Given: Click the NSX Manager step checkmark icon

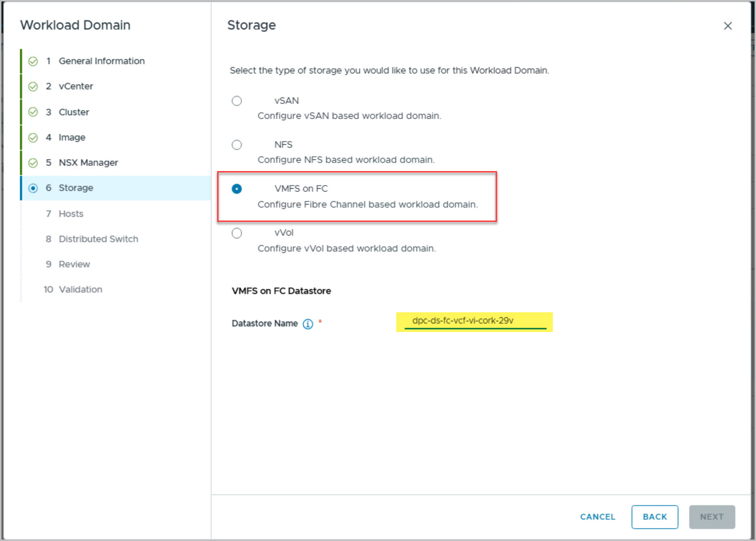Looking at the screenshot, I should point(33,163).
